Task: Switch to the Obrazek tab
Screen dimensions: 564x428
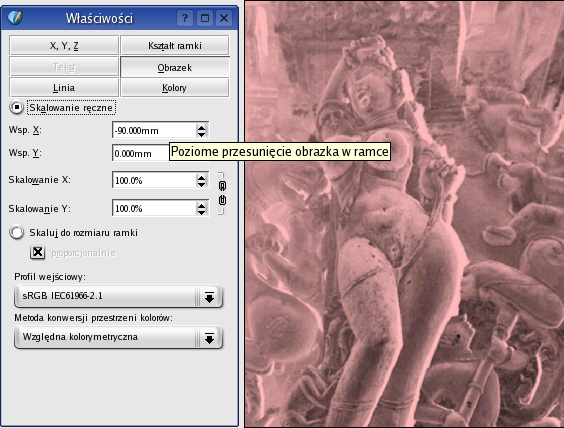Action: 175,67
